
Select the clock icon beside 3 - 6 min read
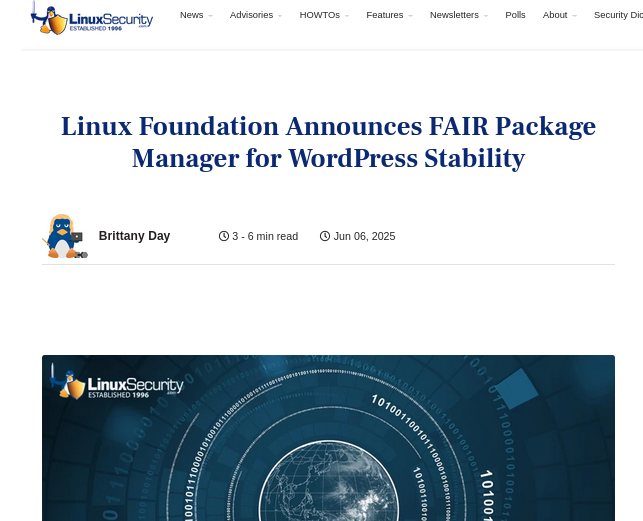click(223, 236)
